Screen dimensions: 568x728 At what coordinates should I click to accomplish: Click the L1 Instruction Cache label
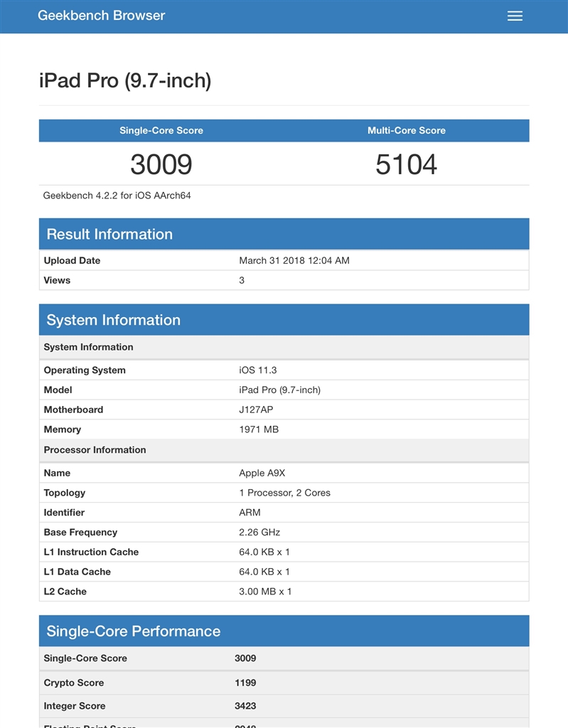click(x=91, y=552)
